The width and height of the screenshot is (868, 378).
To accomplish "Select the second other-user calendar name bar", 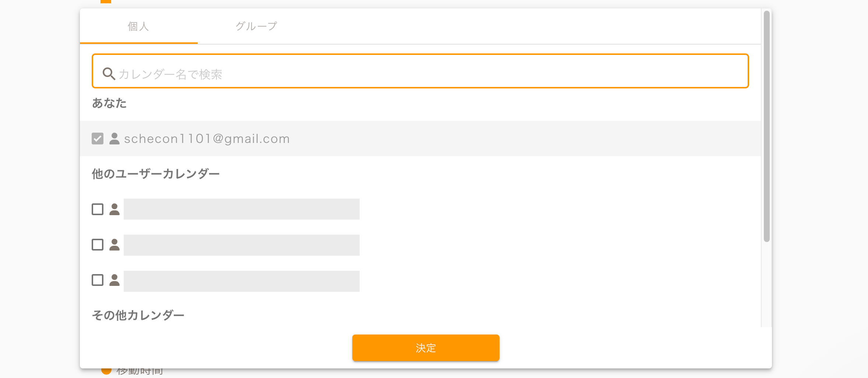I will pos(241,245).
